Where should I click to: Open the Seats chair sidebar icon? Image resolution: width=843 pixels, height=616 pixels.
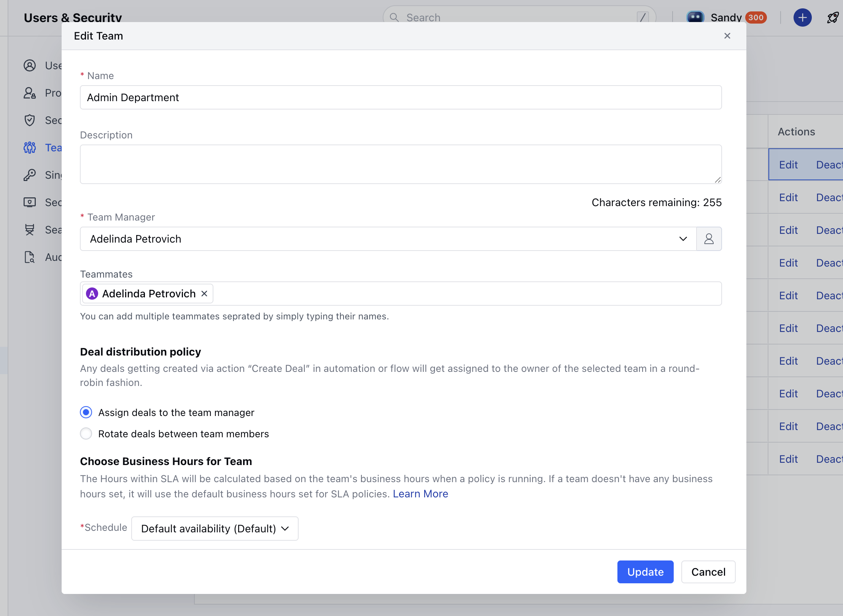pyautogui.click(x=30, y=230)
